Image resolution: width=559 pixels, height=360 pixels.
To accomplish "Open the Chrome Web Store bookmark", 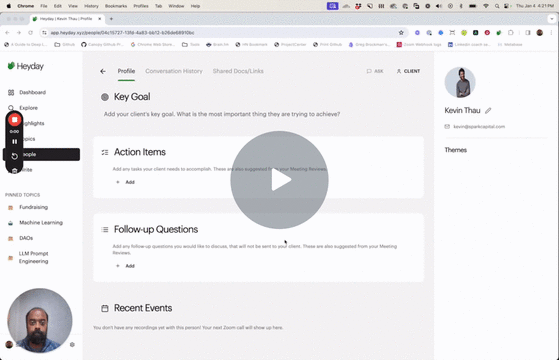I will click(153, 45).
